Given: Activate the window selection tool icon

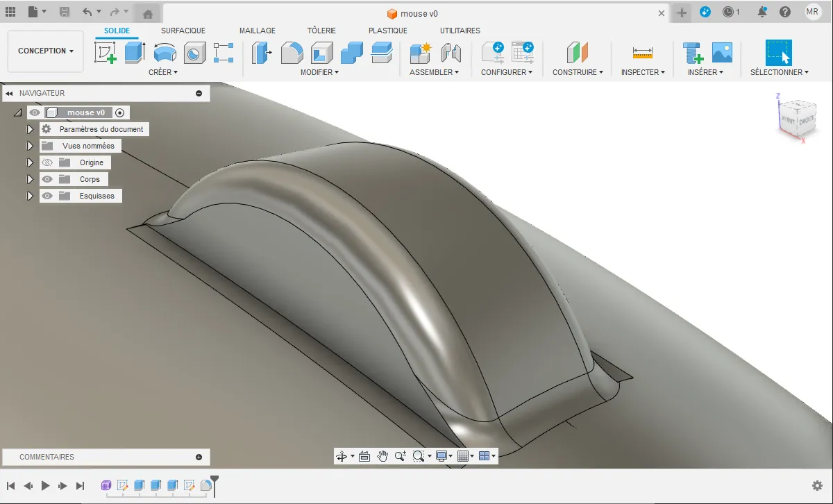Looking at the screenshot, I should point(779,53).
